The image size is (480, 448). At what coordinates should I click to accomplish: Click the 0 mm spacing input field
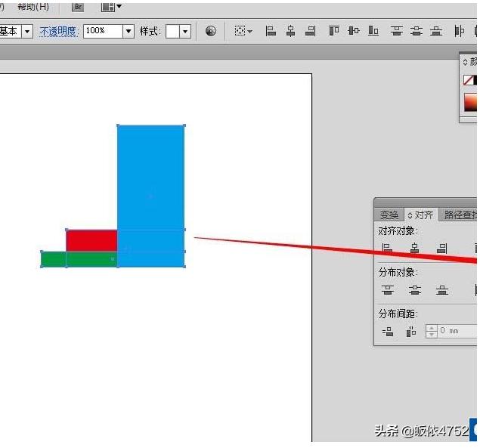(x=457, y=331)
